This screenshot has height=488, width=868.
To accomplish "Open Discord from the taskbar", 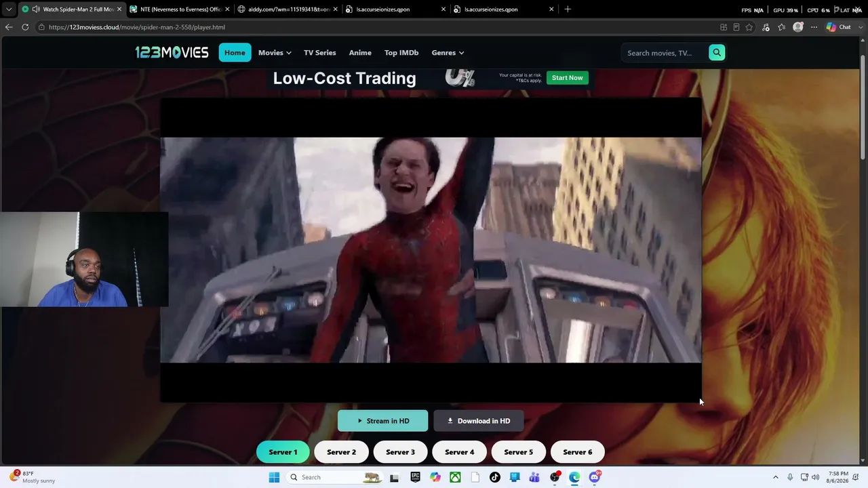I will (x=595, y=477).
